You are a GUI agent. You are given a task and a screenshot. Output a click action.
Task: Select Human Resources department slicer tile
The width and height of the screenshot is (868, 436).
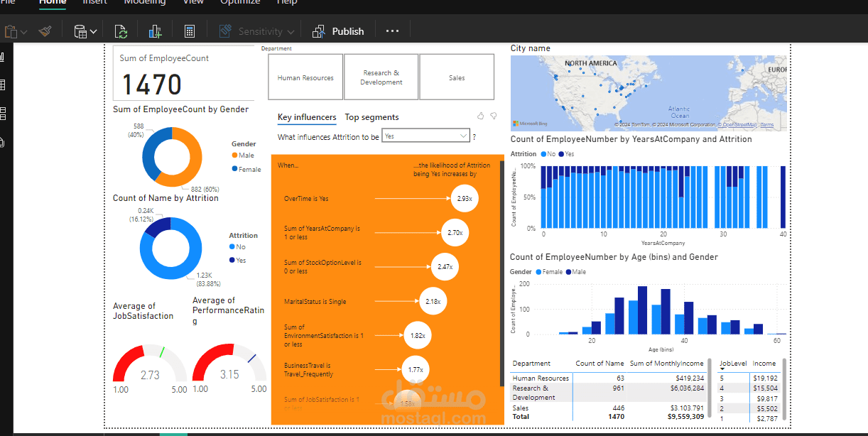point(305,77)
